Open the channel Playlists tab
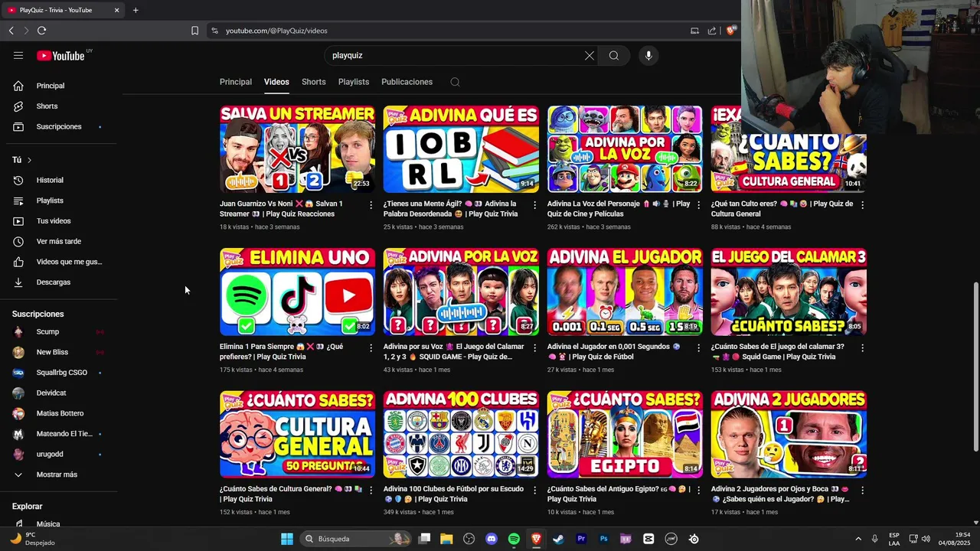Viewport: 980px width, 551px height. (x=354, y=82)
